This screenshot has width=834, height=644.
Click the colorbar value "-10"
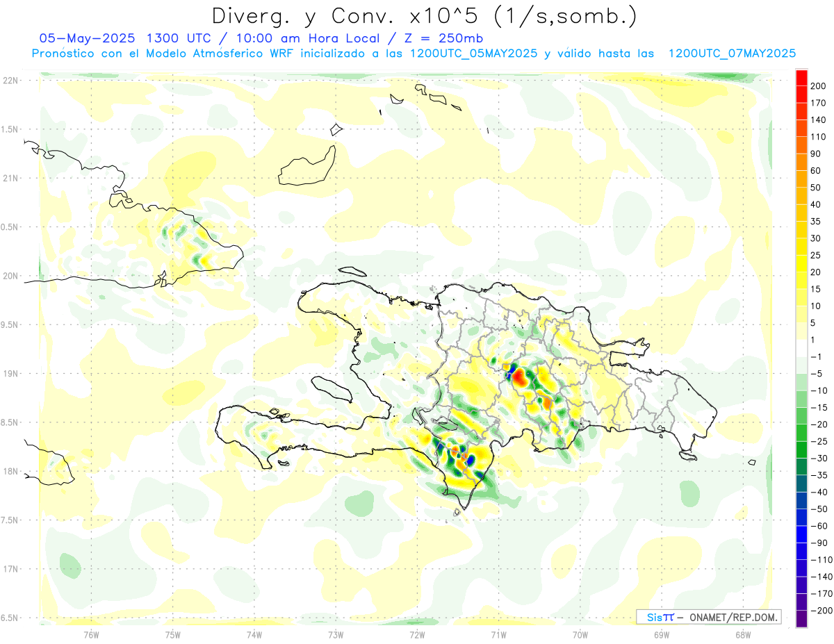pyautogui.click(x=819, y=391)
